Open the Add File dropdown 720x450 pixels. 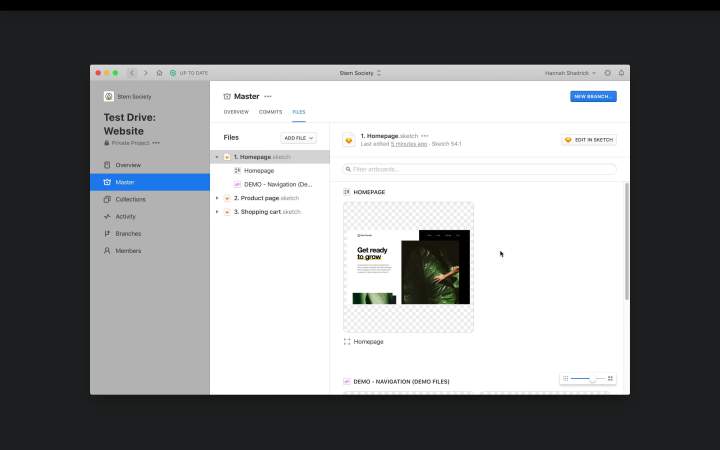pos(298,138)
